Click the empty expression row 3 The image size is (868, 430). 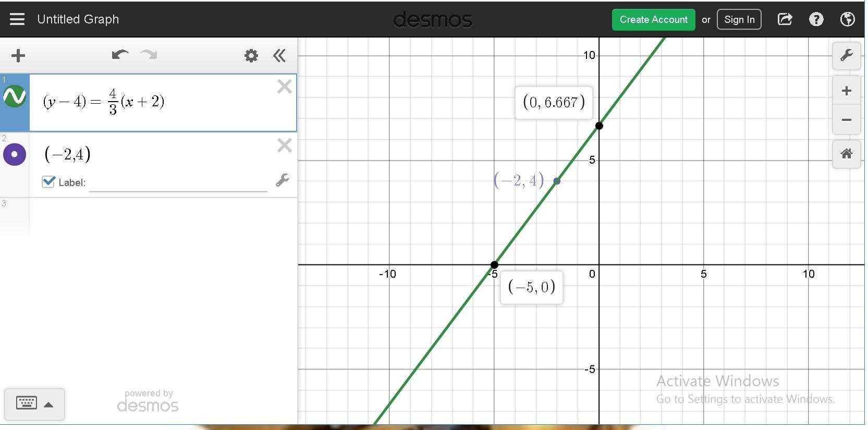coord(163,217)
